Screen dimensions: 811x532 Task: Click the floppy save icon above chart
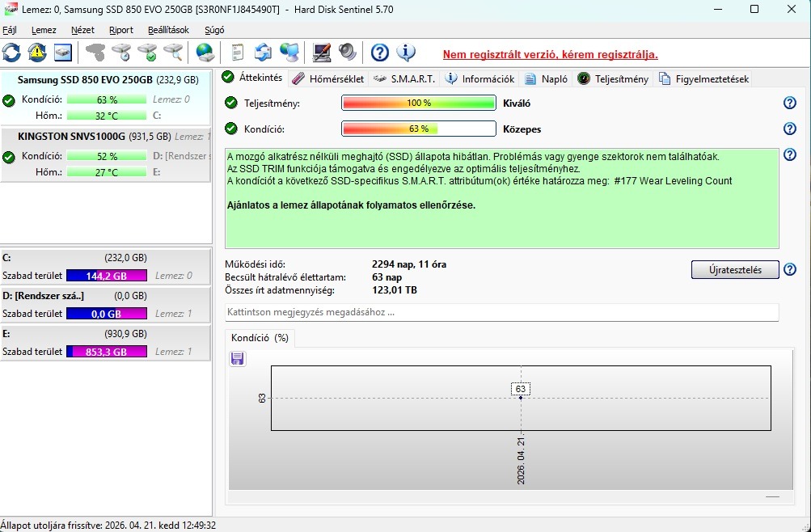point(238,358)
